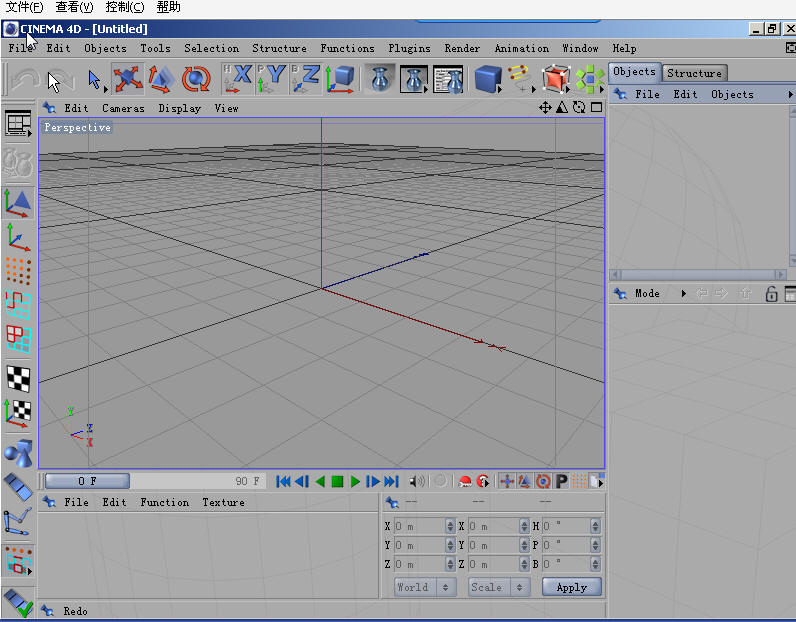Toggle Y-axis lock

[x=272, y=78]
